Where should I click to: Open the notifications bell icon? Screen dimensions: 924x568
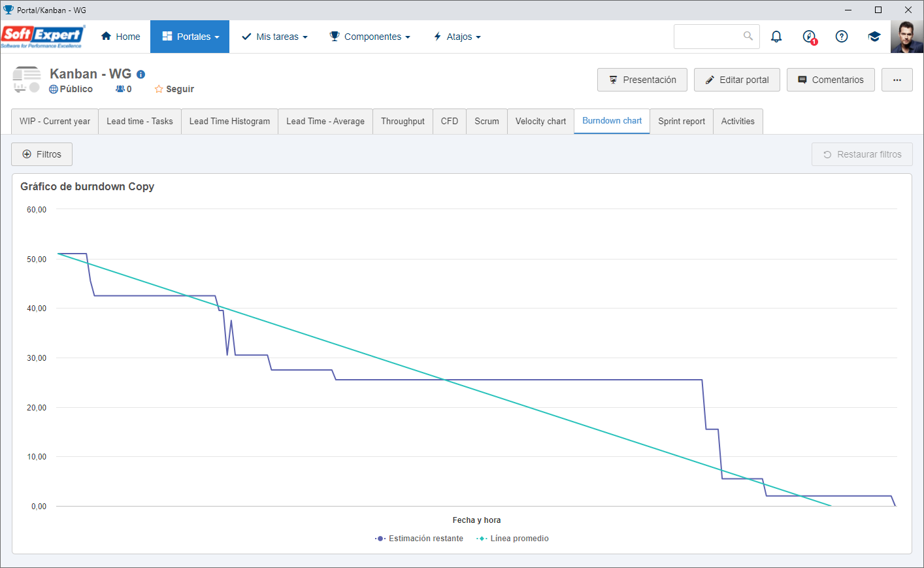[x=776, y=37]
